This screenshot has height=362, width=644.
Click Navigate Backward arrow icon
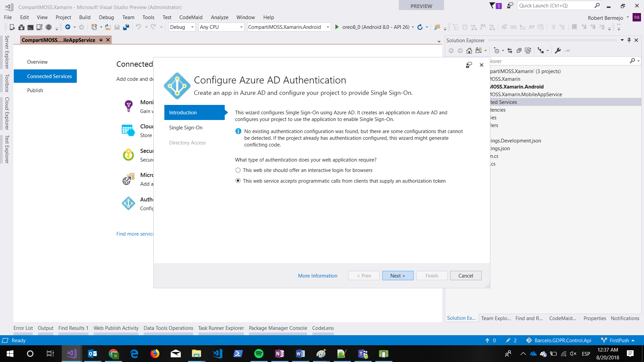click(x=67, y=27)
